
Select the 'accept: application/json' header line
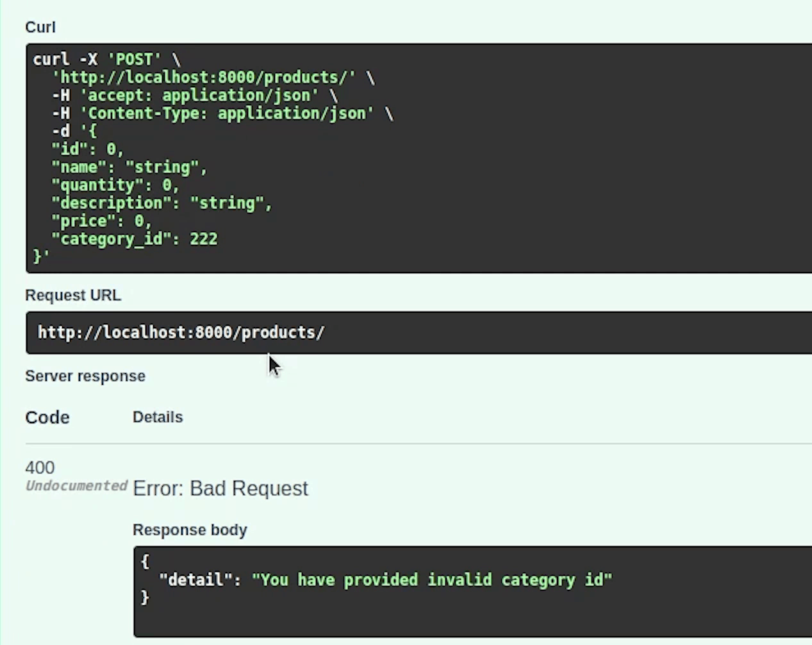click(195, 96)
